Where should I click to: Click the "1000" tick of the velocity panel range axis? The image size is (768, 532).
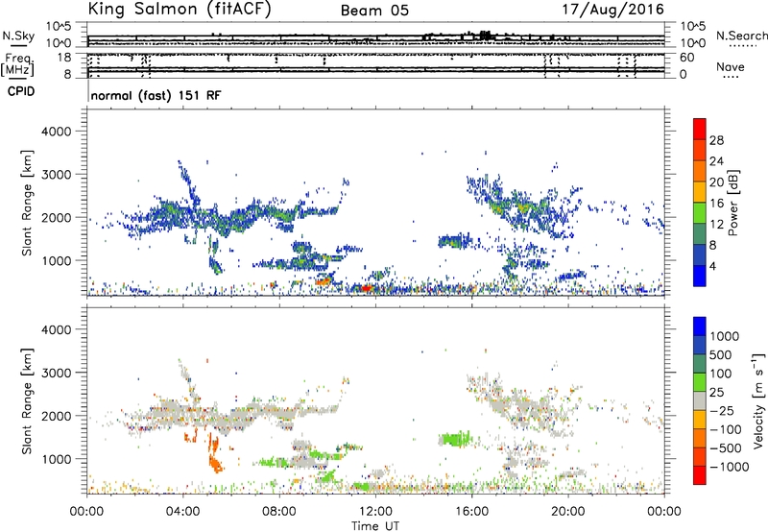[56, 459]
